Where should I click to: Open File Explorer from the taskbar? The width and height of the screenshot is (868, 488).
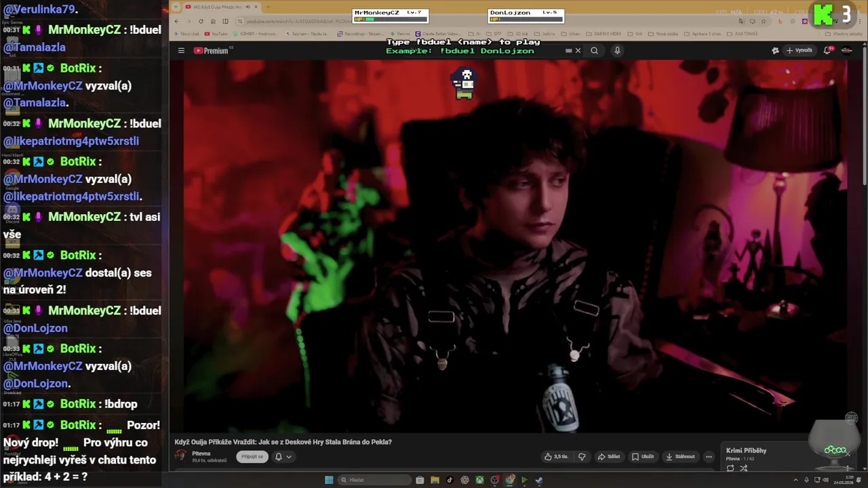(435, 480)
